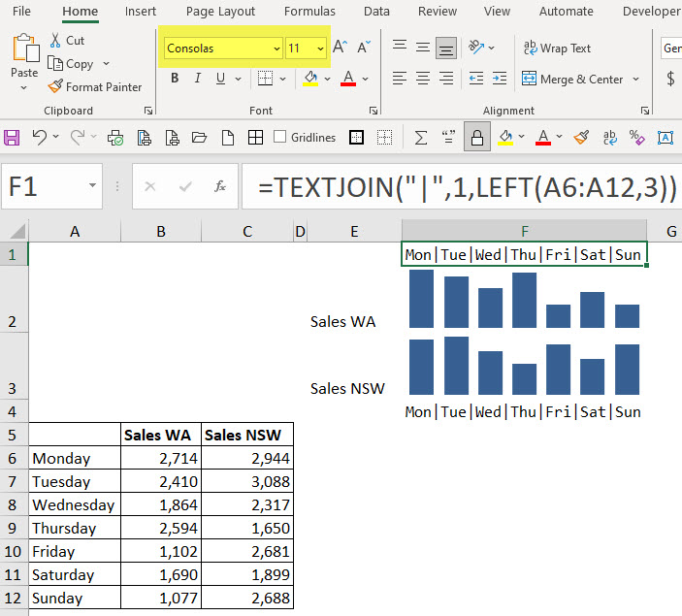Toggle the Lock Cell padlock button

476,137
